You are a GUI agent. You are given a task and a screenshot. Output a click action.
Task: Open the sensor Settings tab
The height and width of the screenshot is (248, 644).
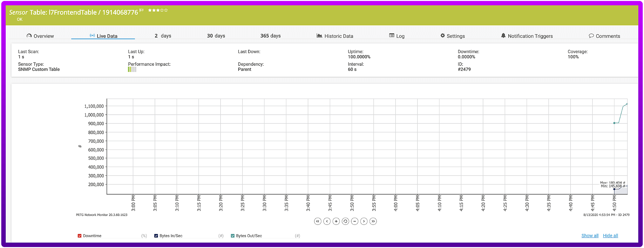click(452, 36)
